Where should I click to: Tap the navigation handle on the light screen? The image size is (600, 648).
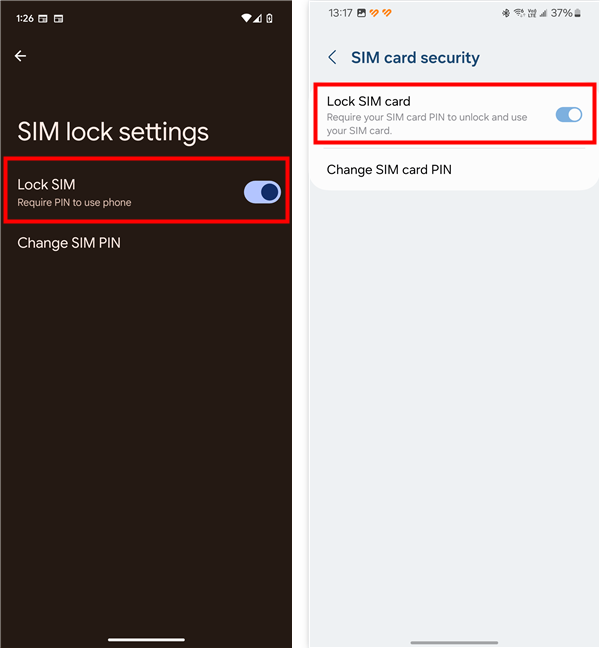pyautogui.click(x=453, y=642)
